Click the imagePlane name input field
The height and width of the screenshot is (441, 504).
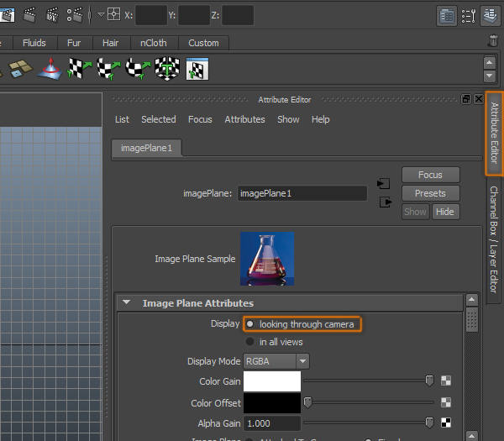(x=302, y=193)
